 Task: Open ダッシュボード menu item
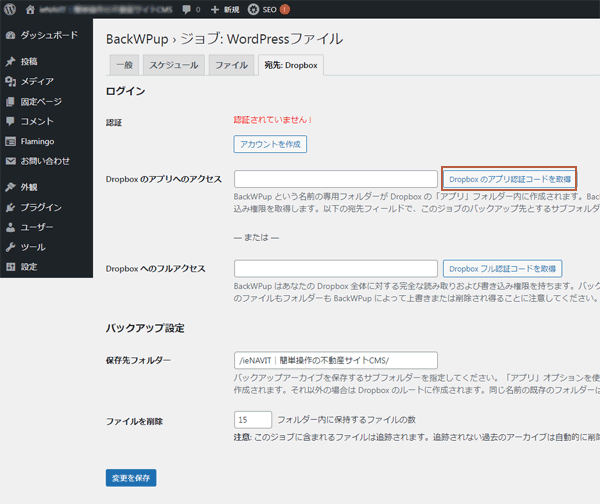point(49,35)
